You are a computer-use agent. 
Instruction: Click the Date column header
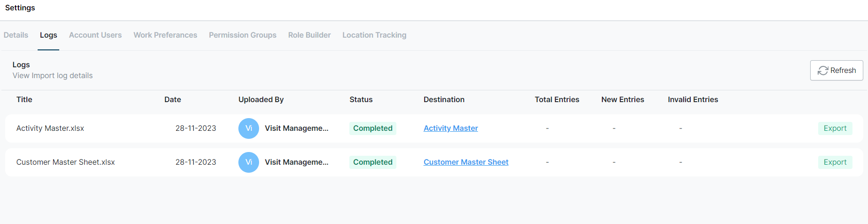[x=173, y=100]
